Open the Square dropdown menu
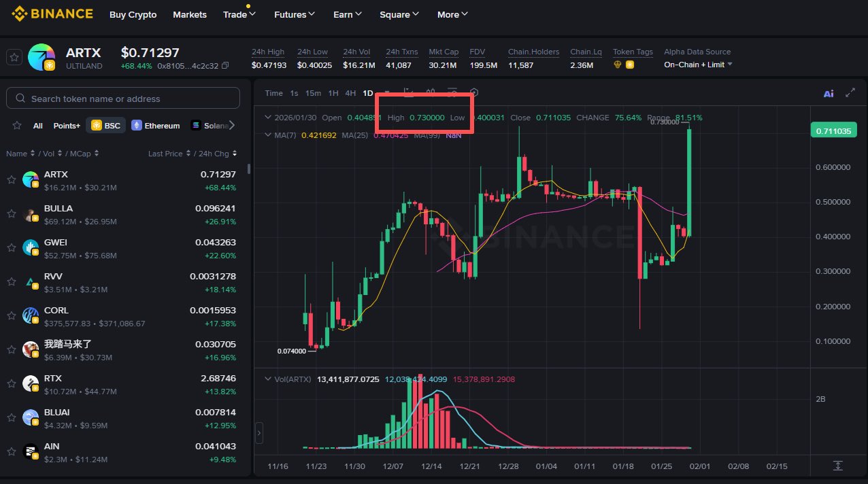The height and width of the screenshot is (484, 868). [x=399, y=14]
